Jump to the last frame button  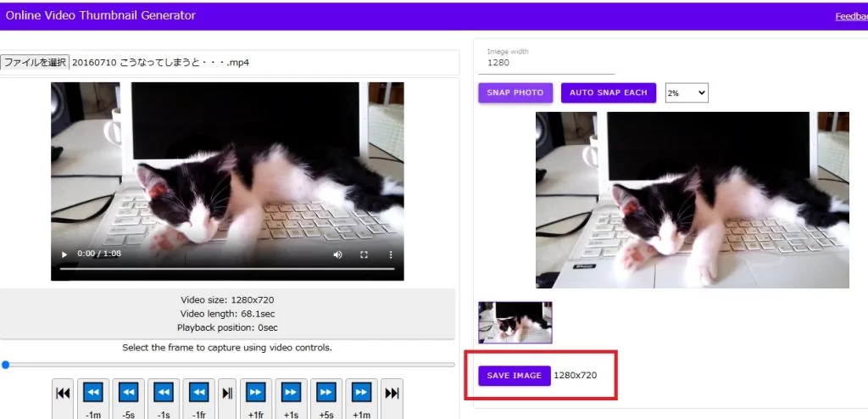392,399
